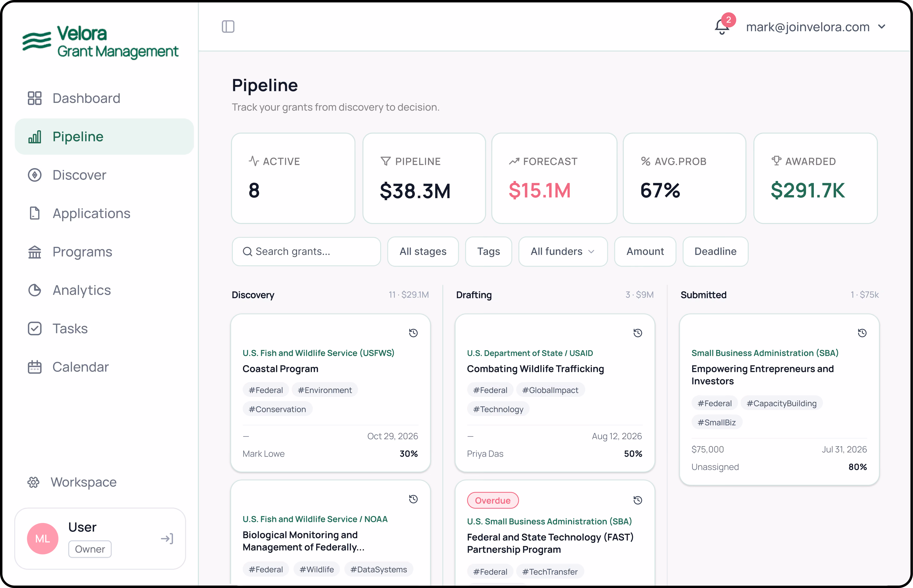Click the #CapacityBuilding tag
Image resolution: width=913 pixels, height=588 pixels.
(x=781, y=403)
